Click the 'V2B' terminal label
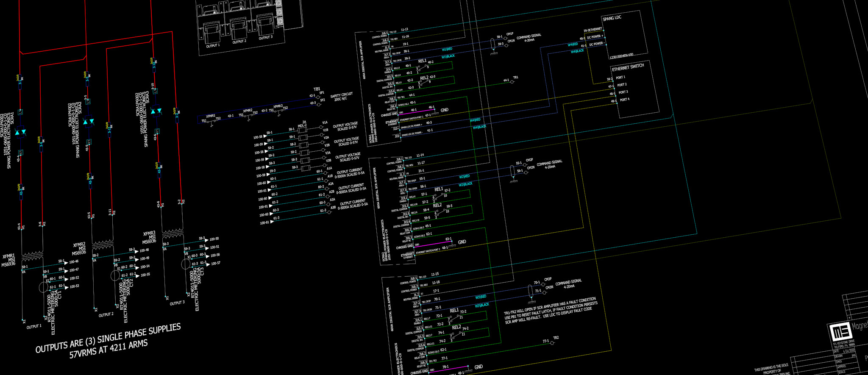868x375 pixels. [x=327, y=145]
